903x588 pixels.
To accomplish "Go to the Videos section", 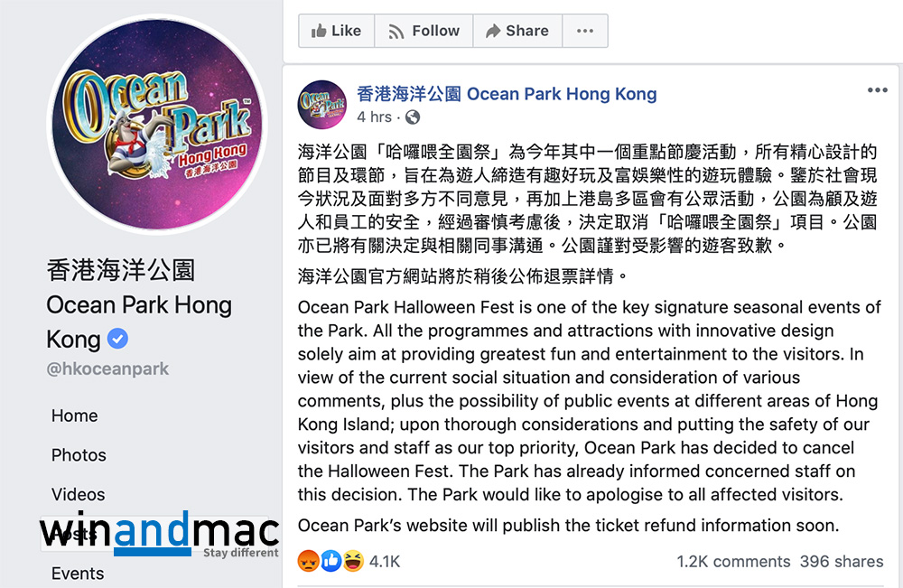I will tap(78, 495).
